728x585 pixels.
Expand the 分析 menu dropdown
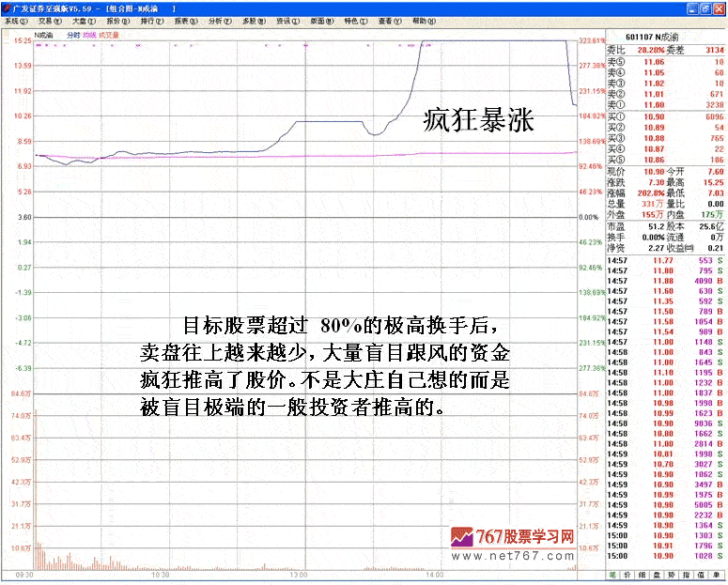tap(217, 20)
